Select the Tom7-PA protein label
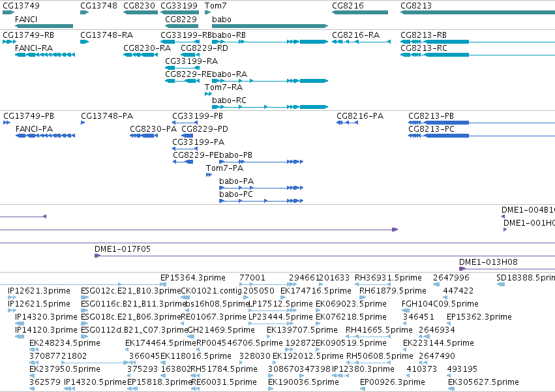555x392 pixels. coord(224,168)
